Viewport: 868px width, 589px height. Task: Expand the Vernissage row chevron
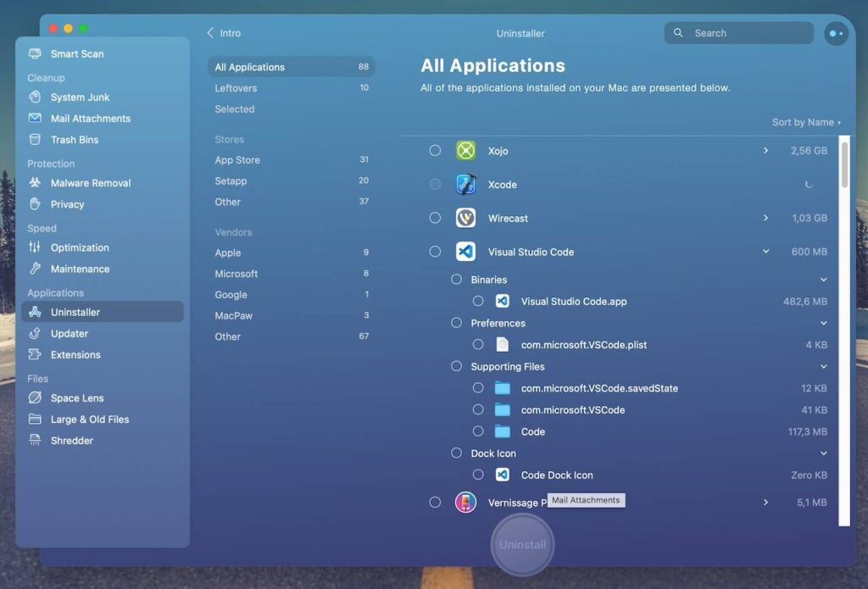coord(765,502)
